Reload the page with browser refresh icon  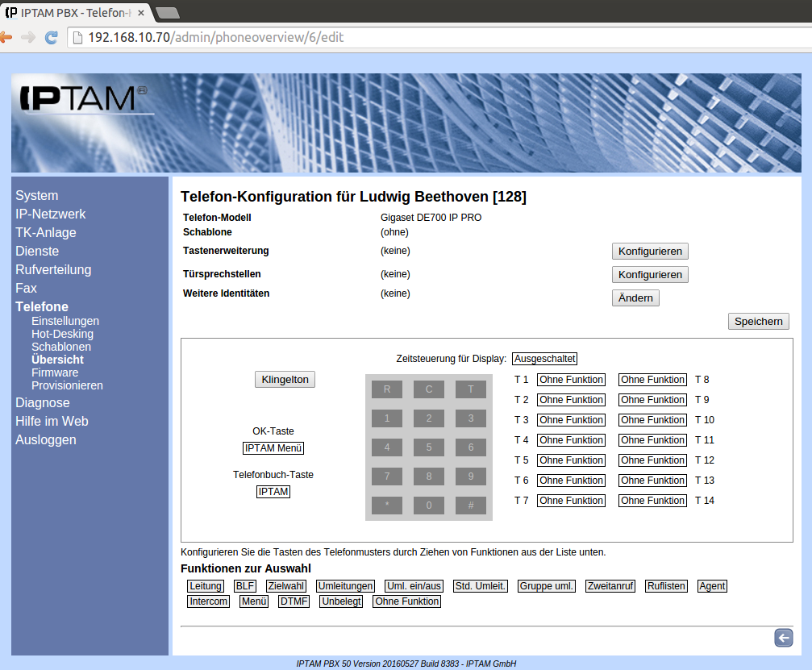tap(51, 38)
